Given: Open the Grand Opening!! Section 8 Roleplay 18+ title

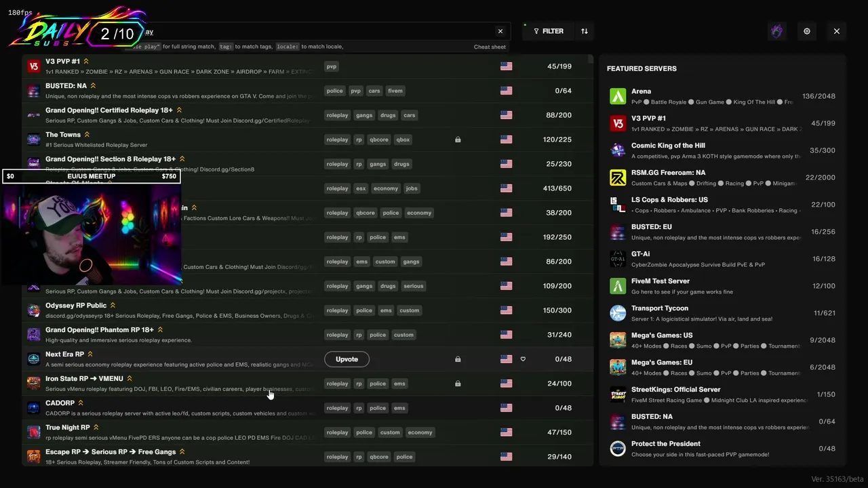Looking at the screenshot, I should (x=111, y=159).
